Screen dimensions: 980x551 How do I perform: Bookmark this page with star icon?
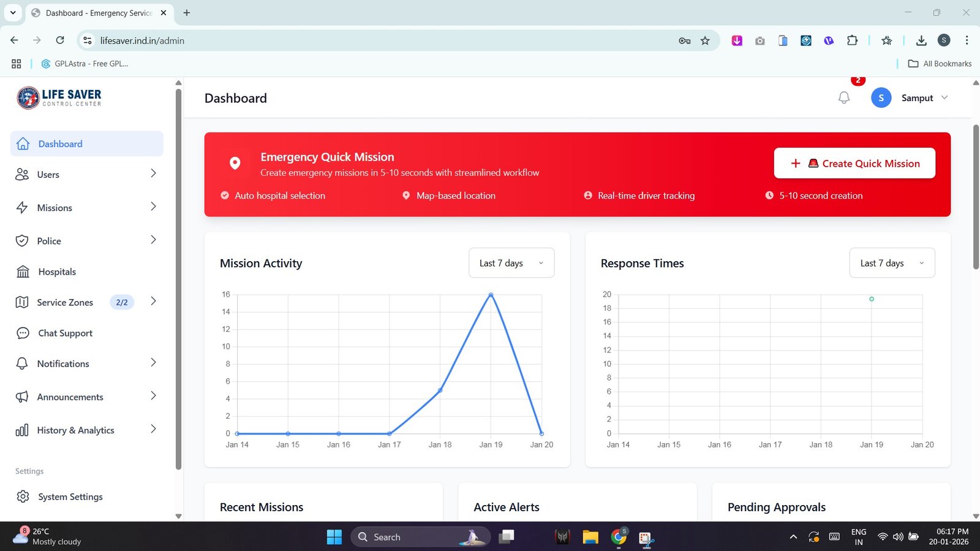(705, 40)
